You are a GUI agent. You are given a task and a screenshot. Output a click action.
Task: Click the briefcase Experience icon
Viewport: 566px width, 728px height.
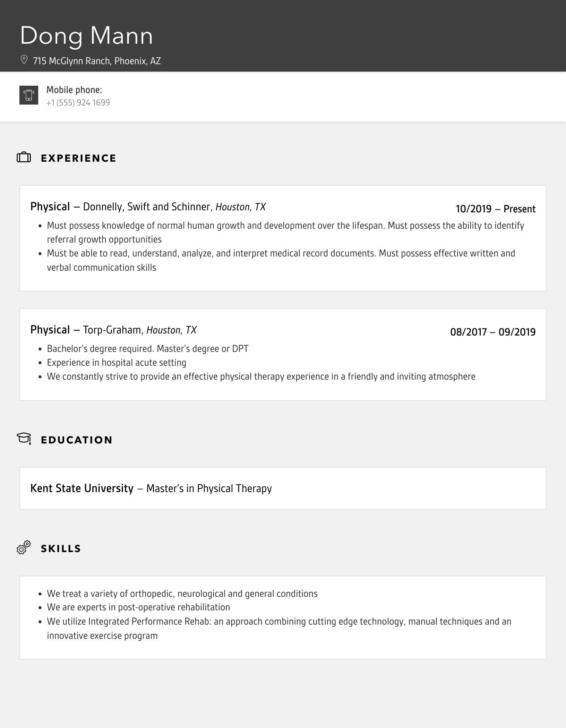[24, 158]
